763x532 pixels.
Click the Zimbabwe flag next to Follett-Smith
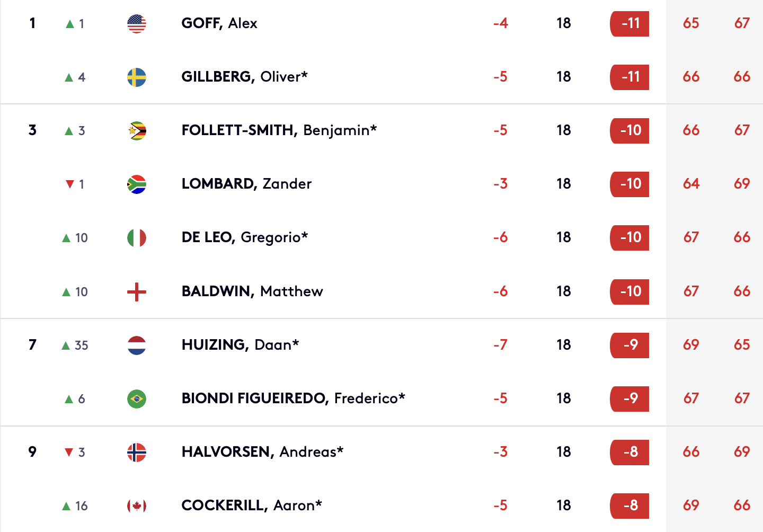pyautogui.click(x=137, y=131)
